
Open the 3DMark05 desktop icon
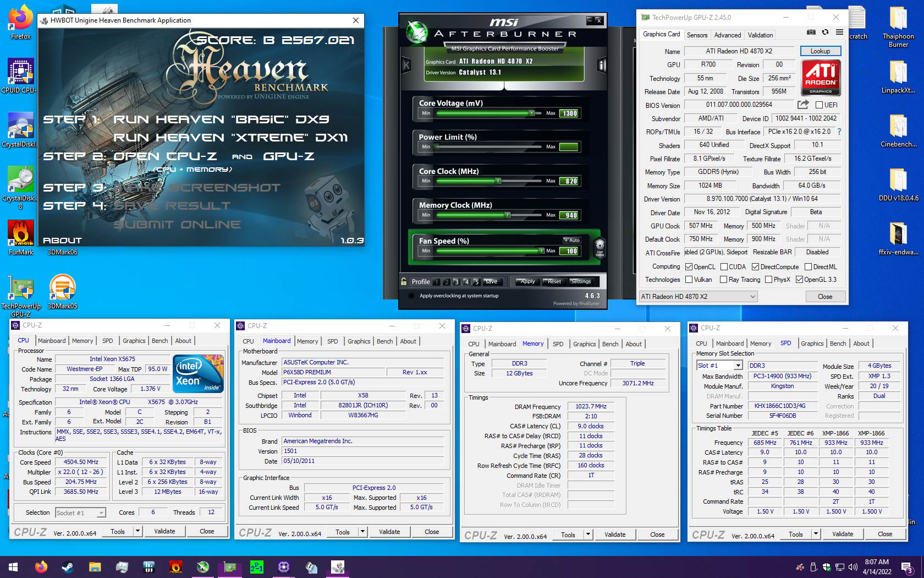point(62,292)
